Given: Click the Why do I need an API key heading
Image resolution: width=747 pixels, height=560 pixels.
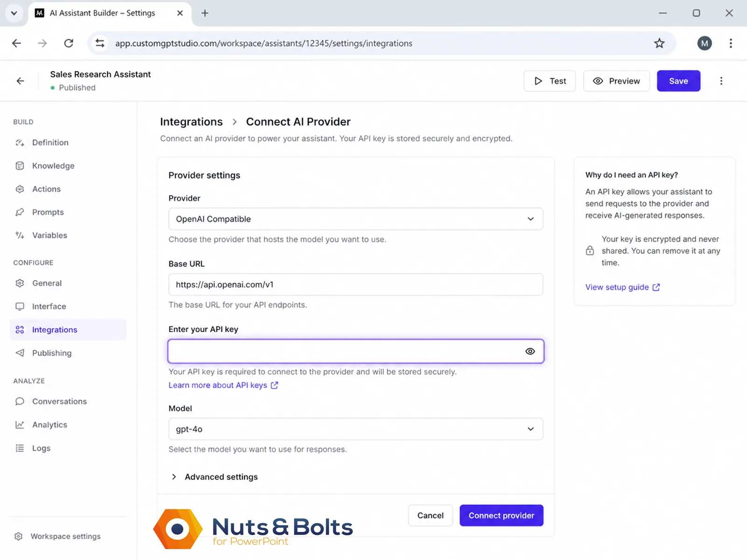Looking at the screenshot, I should click(632, 175).
